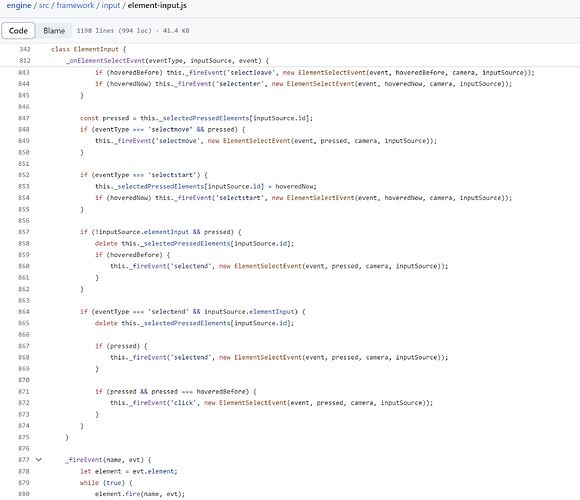Go to the framework folder breadcrumb
This screenshot has width=580, height=500.
pyautogui.click(x=75, y=6)
